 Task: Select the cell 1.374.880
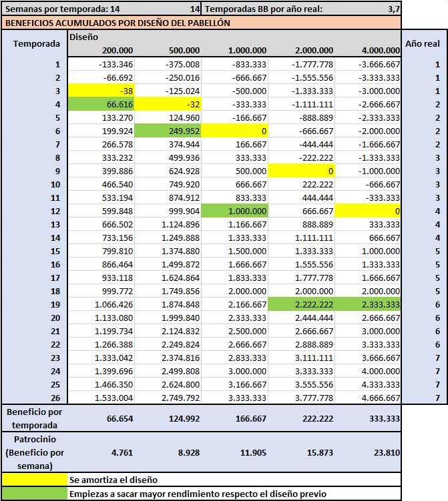168,251
